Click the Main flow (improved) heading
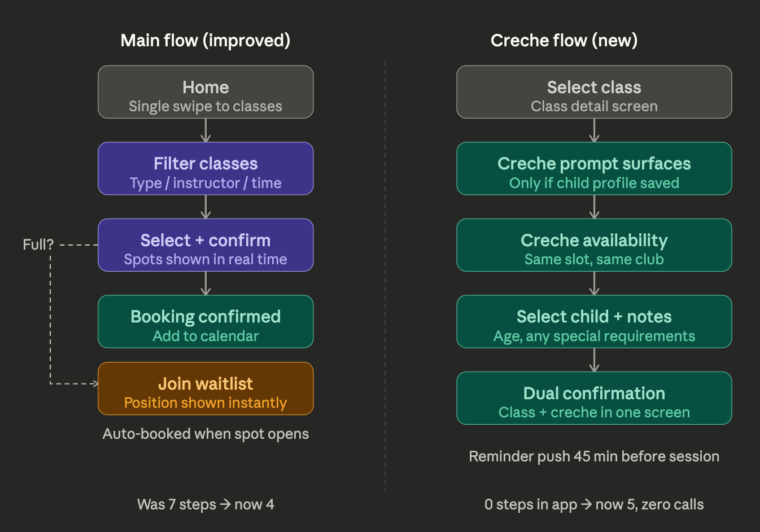 (206, 41)
